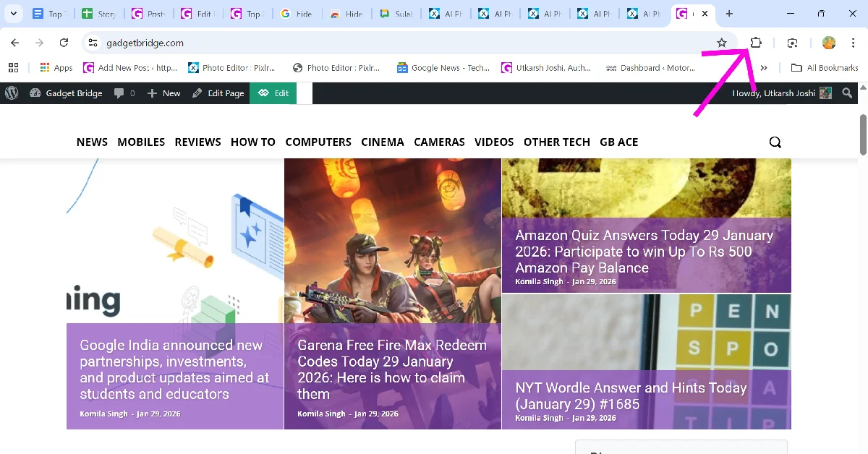Open the site search magnifier on Gadget Bridge
Image resolution: width=868 pixels, height=454 pixels.
click(775, 142)
